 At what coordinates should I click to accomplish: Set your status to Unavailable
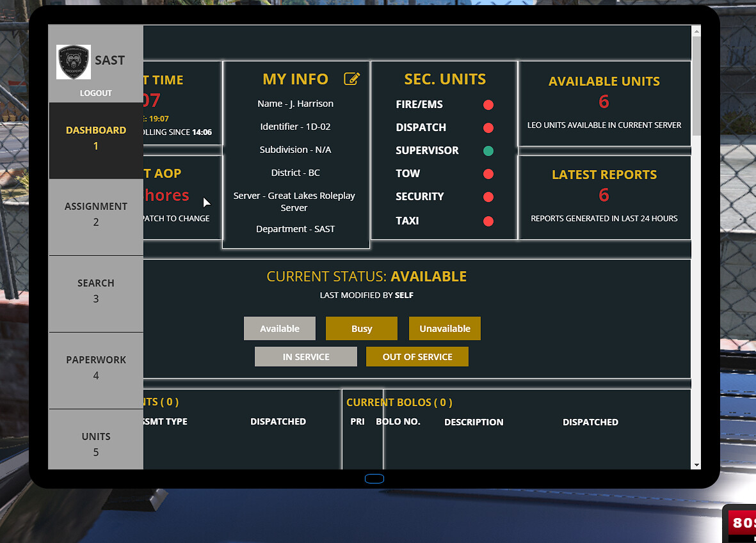[x=444, y=328]
